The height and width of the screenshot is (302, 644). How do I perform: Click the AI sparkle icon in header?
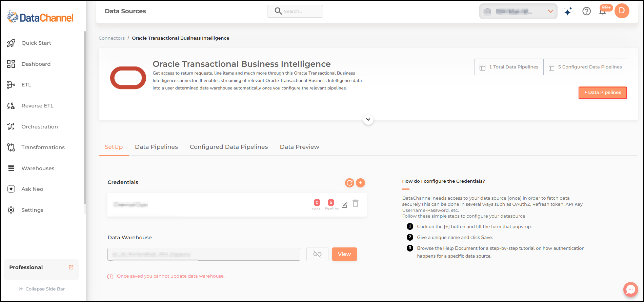[569, 11]
